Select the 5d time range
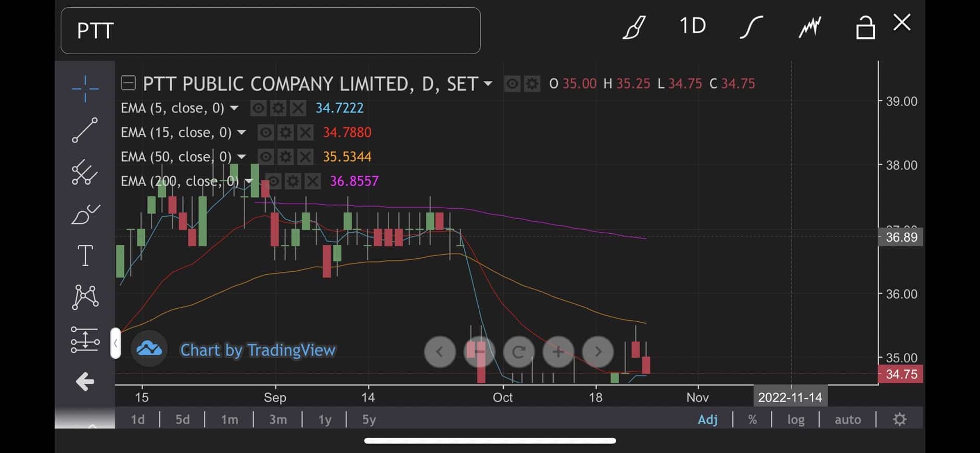This screenshot has width=980, height=453. tap(183, 420)
